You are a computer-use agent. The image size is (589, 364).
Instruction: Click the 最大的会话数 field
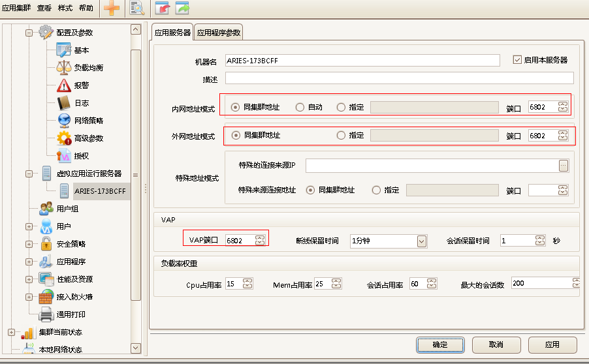[545, 283]
